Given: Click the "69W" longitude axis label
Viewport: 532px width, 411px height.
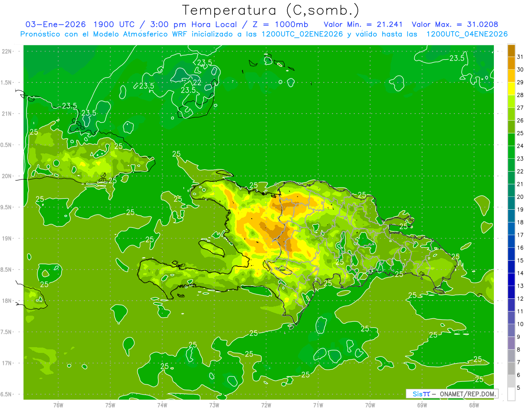Looking at the screenshot, I should (422, 405).
